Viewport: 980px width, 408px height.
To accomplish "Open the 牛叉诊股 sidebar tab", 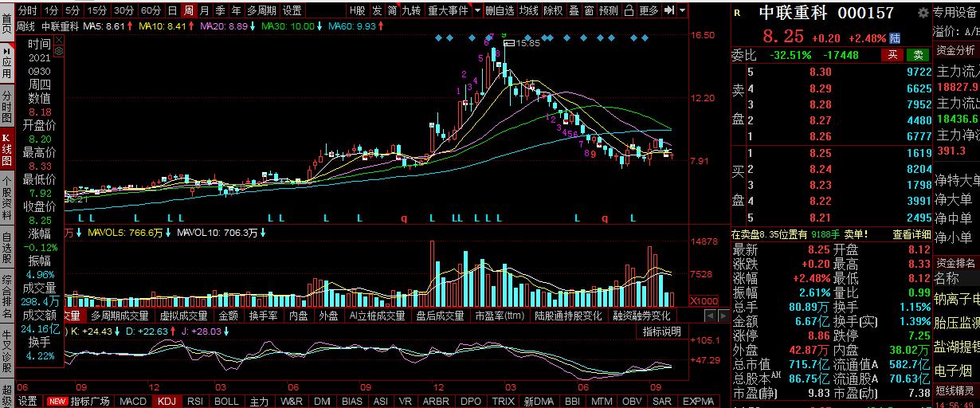I will [x=7, y=351].
